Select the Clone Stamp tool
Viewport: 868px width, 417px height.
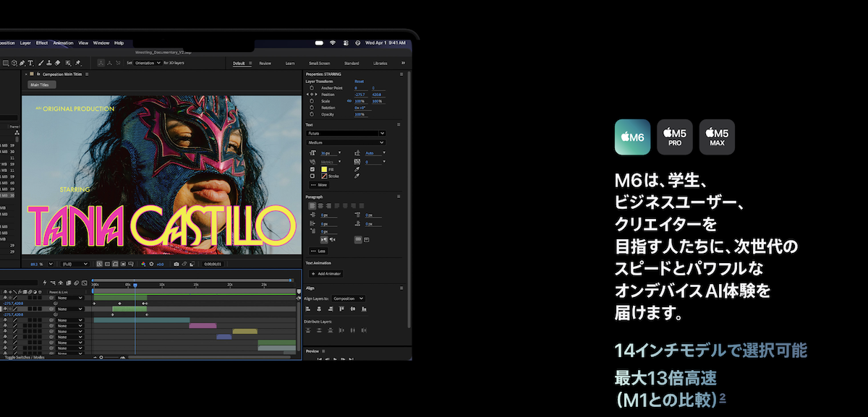click(50, 63)
